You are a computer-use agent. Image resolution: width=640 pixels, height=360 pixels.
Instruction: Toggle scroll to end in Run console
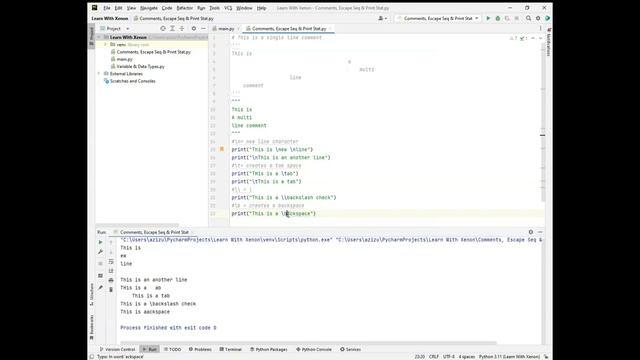(111, 271)
